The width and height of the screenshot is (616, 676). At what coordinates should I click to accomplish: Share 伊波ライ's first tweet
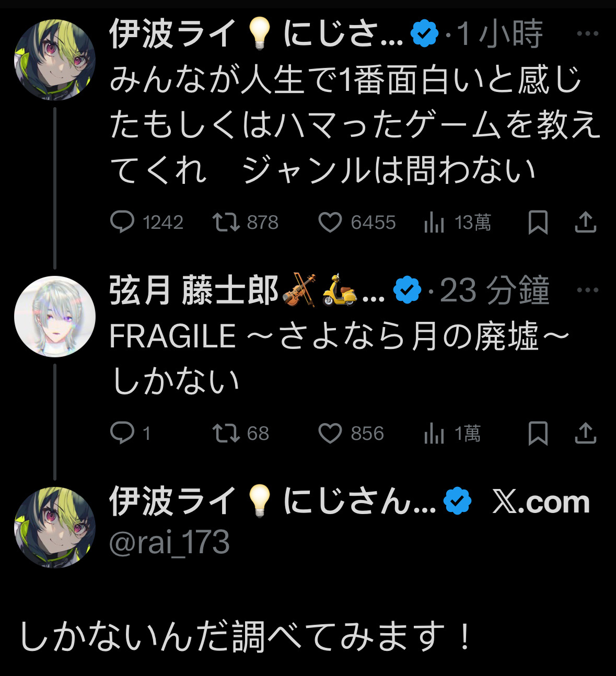click(585, 223)
